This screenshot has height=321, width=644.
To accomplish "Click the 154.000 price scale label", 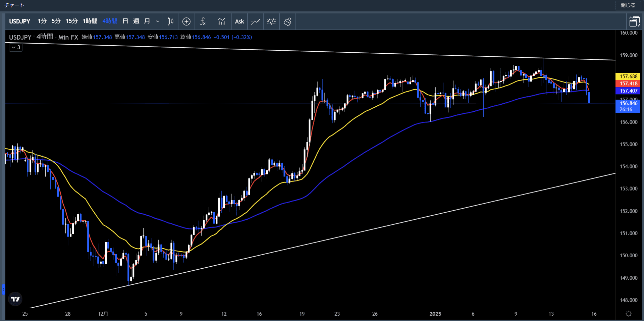I will tap(629, 167).
